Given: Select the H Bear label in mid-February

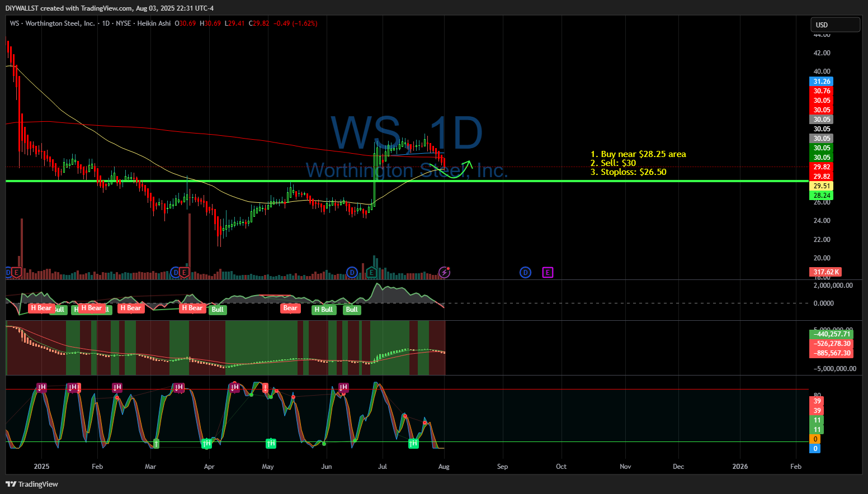Looking at the screenshot, I should coord(130,308).
